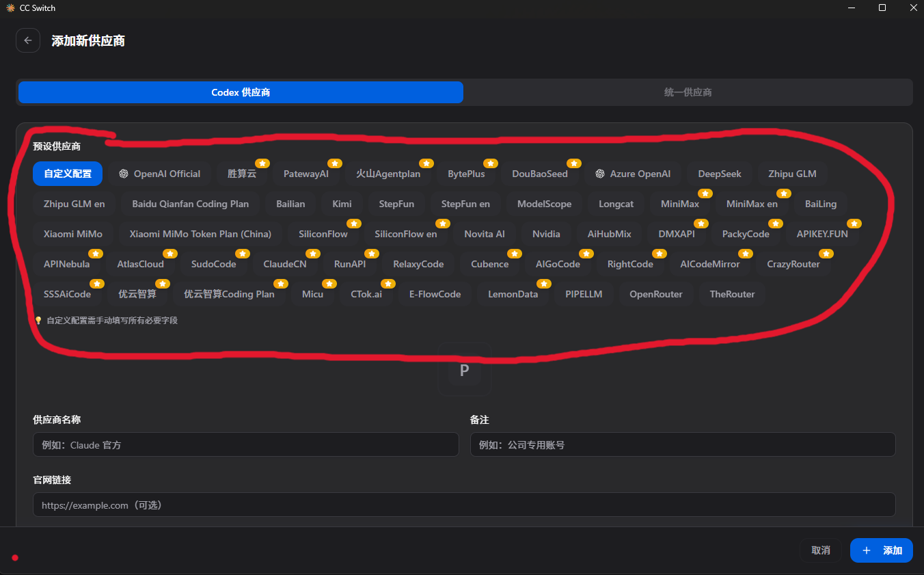The width and height of the screenshot is (924, 575).
Task: Pick the CrazyRouter preset chip
Action: 793,264
